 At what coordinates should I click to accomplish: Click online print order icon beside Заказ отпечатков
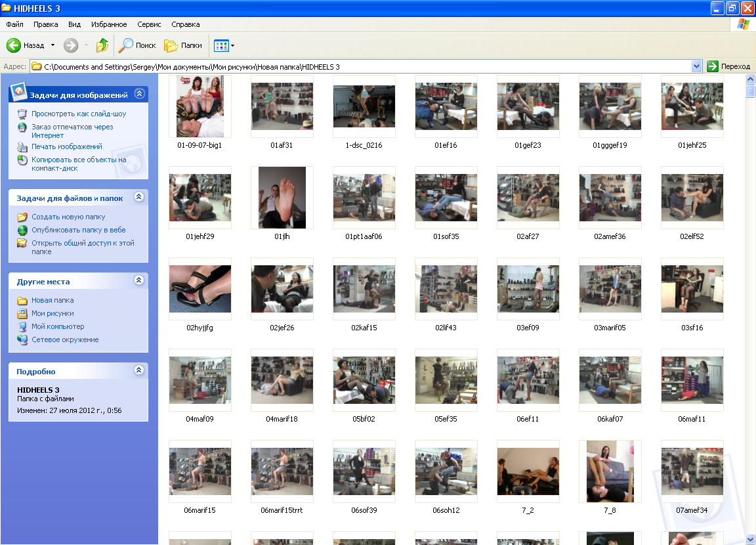pyautogui.click(x=22, y=127)
